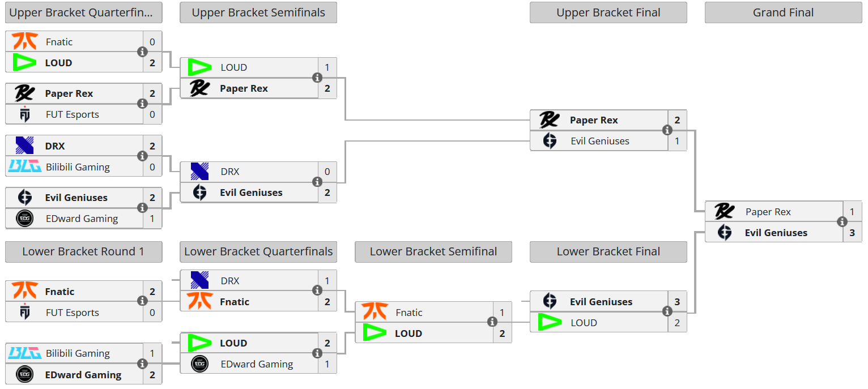Click Fnatic logo in Lower Bracket Round 1
Viewport: 868px width, 389px height.
(x=24, y=292)
